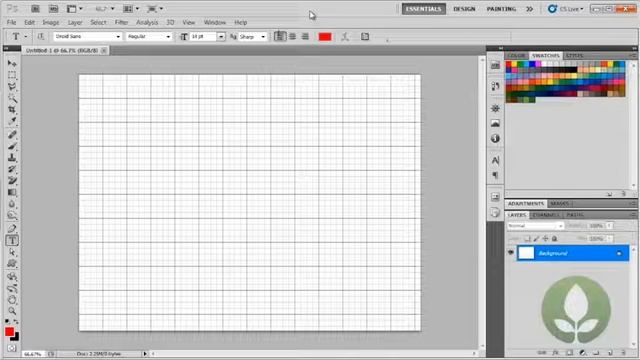Toggle lock image pixels in Layers
The height and width of the screenshot is (360, 640).
pyautogui.click(x=536, y=238)
